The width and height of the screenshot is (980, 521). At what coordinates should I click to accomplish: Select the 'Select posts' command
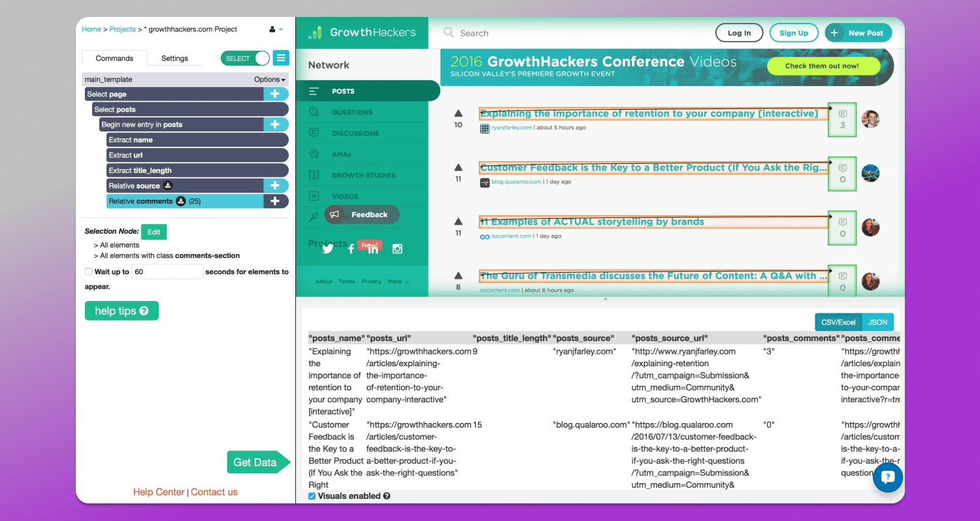click(x=190, y=110)
